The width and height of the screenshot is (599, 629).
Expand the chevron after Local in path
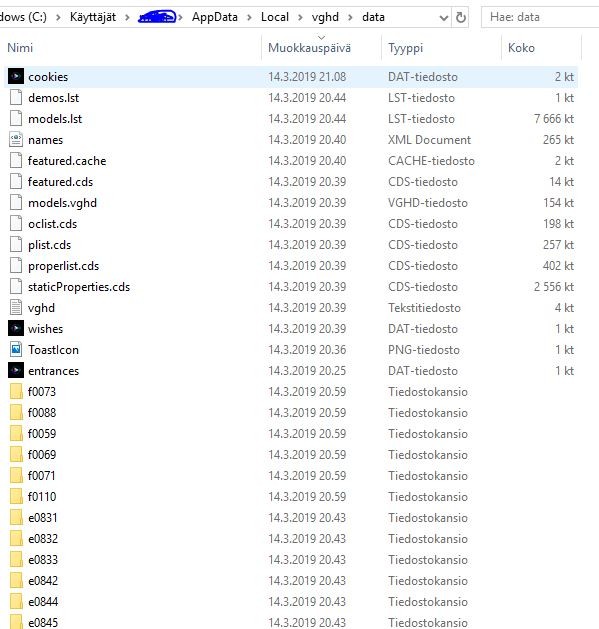coord(300,17)
